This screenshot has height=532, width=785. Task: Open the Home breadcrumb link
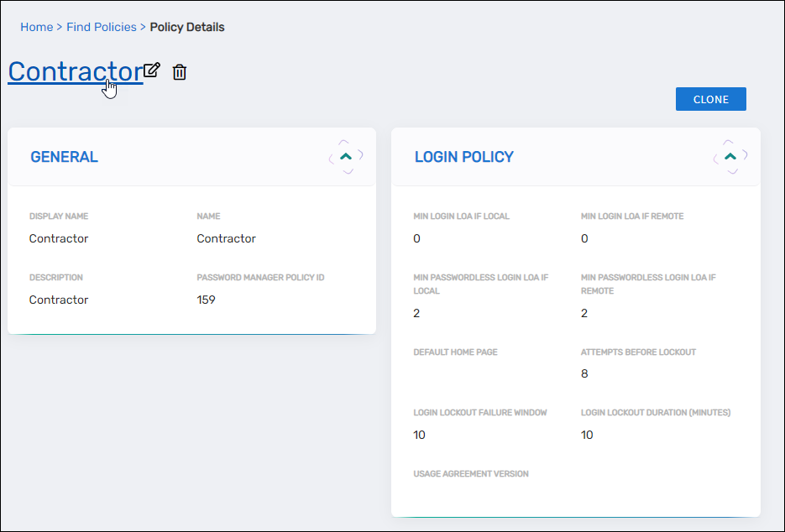click(x=36, y=27)
